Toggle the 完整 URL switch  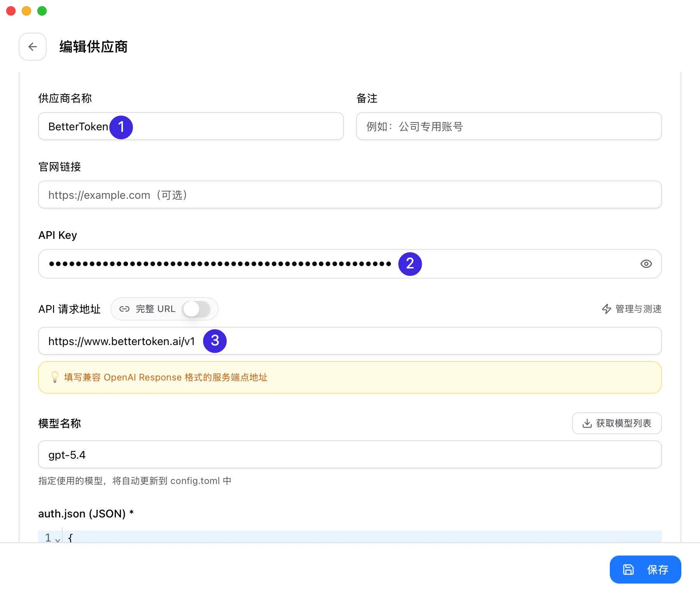click(x=196, y=309)
